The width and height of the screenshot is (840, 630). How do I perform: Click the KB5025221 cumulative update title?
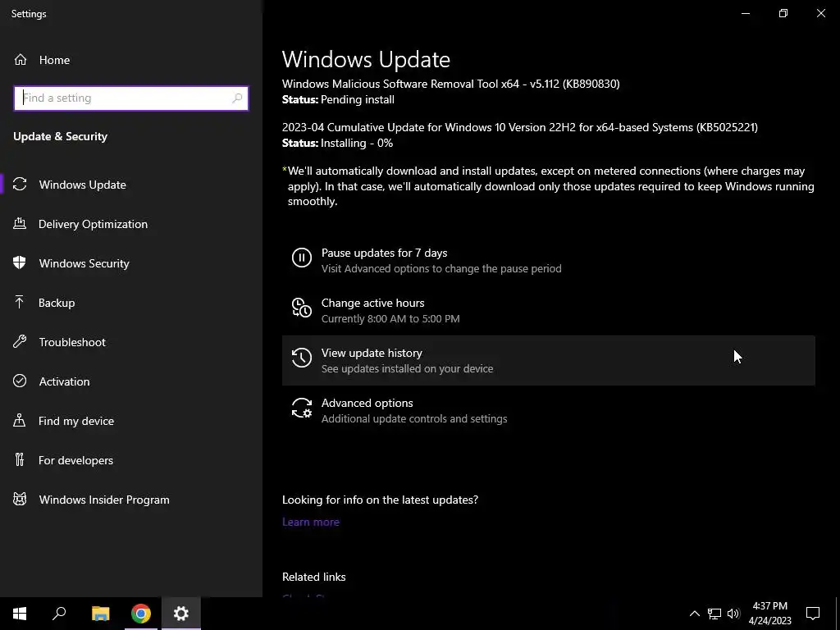coord(519,127)
